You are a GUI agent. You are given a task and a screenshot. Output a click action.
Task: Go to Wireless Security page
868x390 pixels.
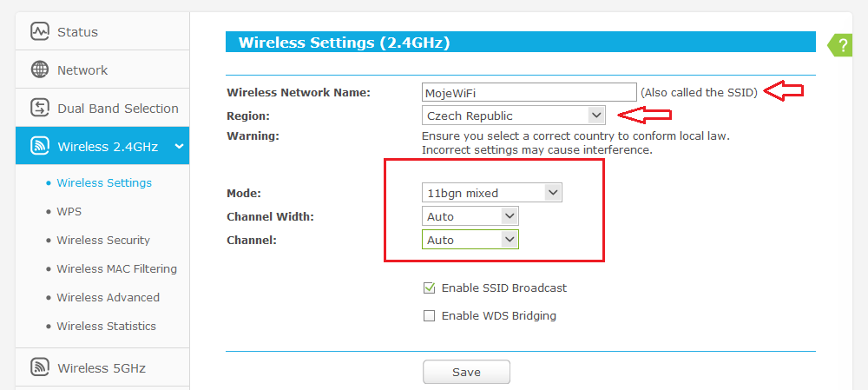[x=102, y=240]
